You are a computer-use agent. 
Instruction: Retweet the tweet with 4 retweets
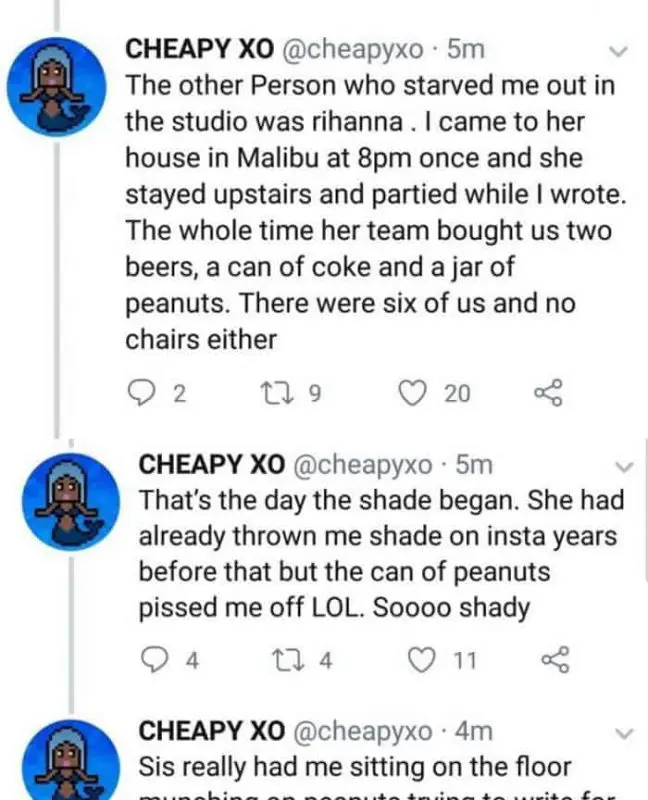(x=286, y=660)
